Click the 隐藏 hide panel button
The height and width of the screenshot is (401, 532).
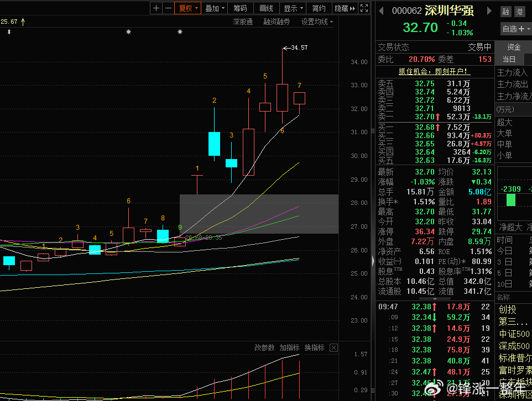(x=345, y=8)
